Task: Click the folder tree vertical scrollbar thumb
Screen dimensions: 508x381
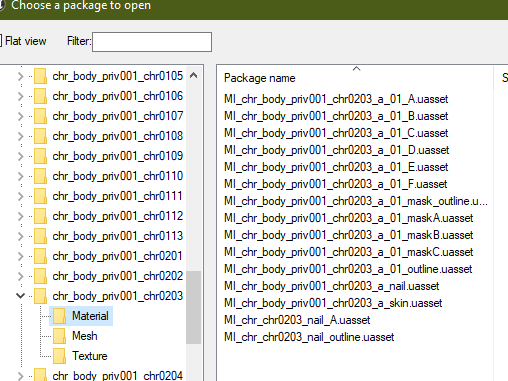Action: click(193, 307)
